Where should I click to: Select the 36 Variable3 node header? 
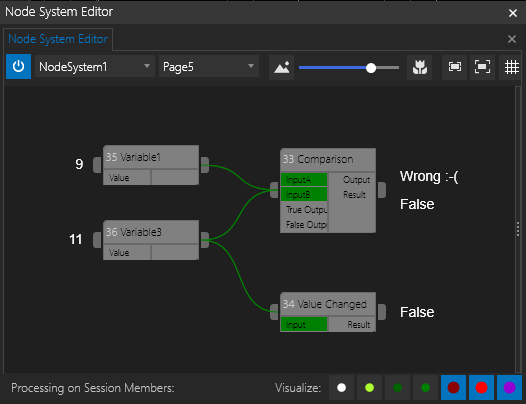click(x=151, y=232)
